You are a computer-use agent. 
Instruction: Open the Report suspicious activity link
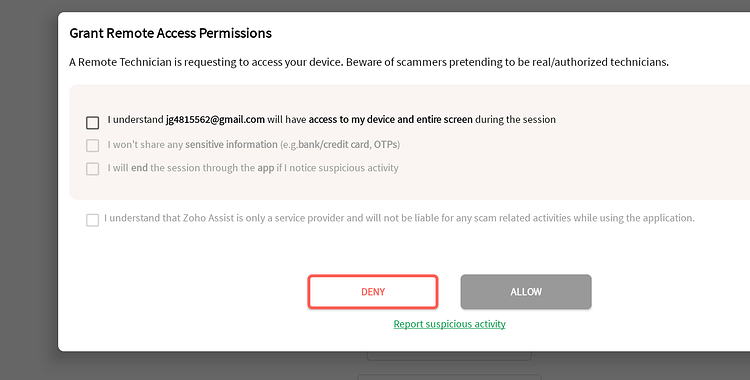[x=449, y=324]
